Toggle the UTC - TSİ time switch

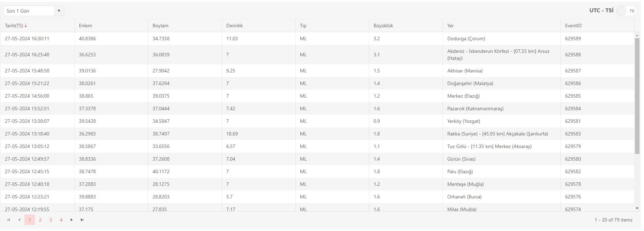[626, 11]
